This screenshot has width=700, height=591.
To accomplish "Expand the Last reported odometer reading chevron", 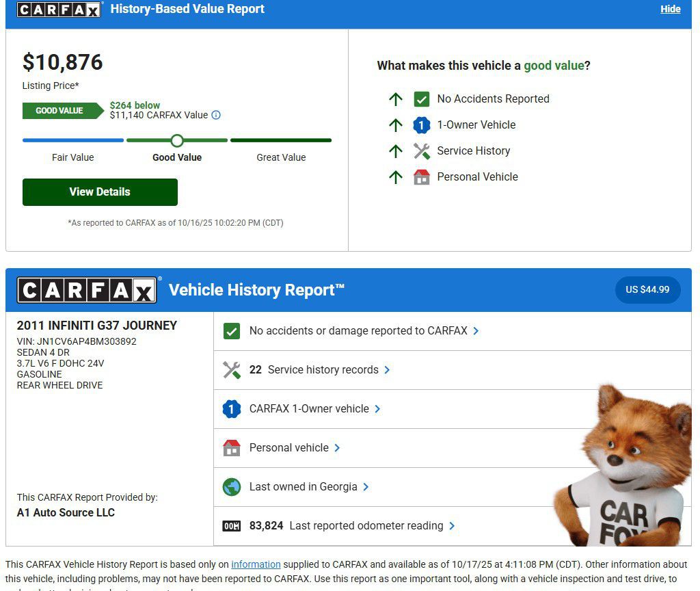I will [x=452, y=526].
